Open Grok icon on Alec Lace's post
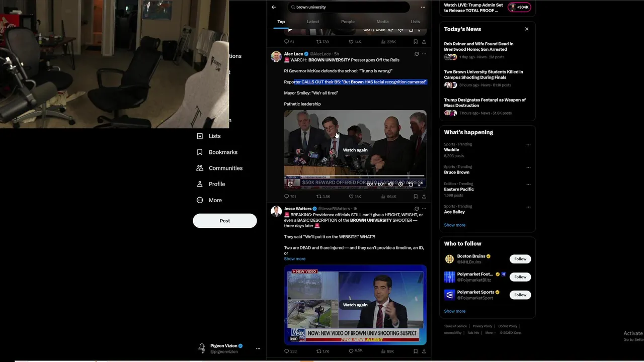Viewport: 644px width, 362px height. [416, 54]
